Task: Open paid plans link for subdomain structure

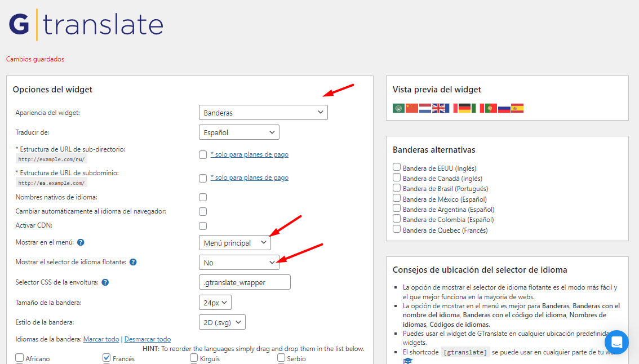Action: pos(250,177)
